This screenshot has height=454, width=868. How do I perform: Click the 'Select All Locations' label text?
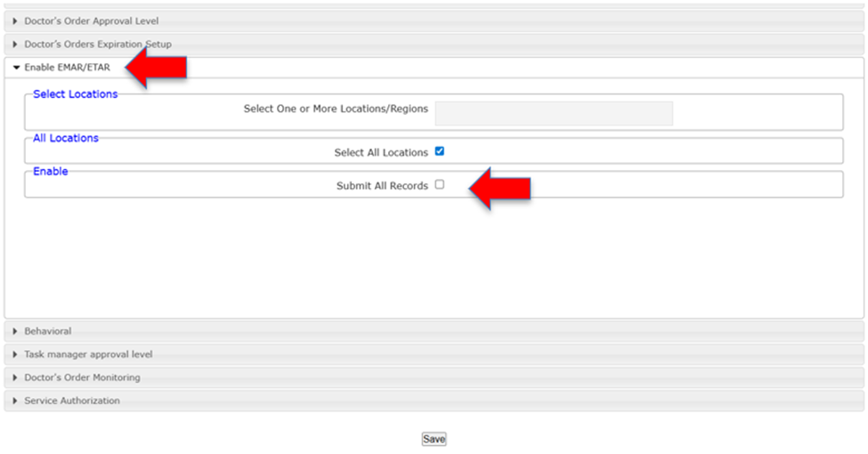381,152
